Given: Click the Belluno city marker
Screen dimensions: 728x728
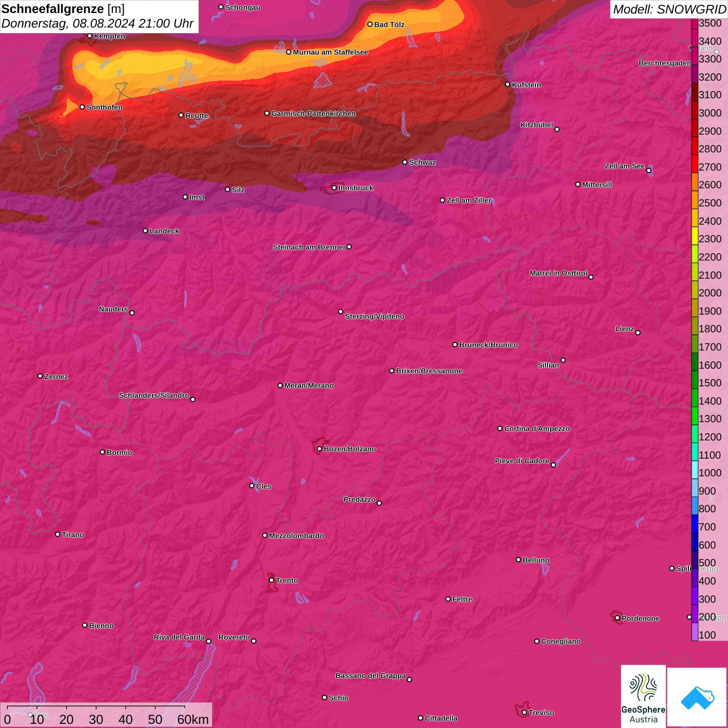Looking at the screenshot, I should click(518, 560).
